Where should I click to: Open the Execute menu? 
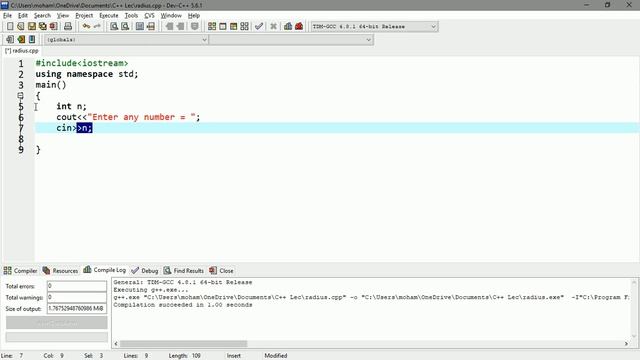click(x=109, y=16)
